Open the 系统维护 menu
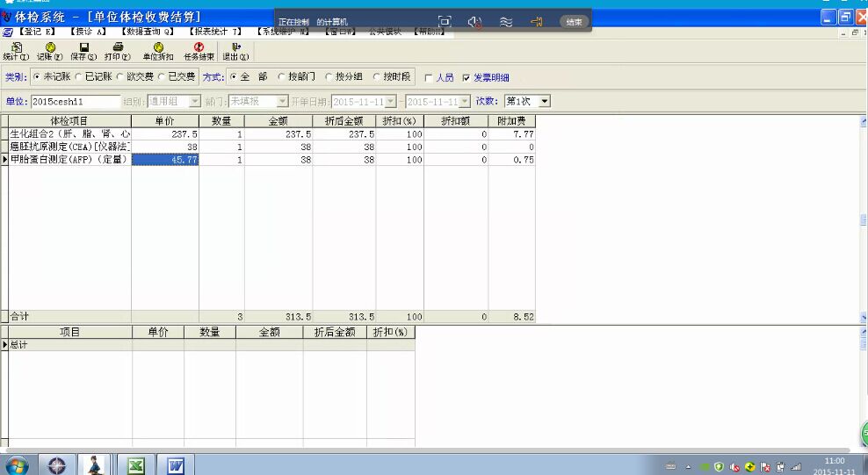Viewport: 868px width, 475px height. click(x=283, y=32)
